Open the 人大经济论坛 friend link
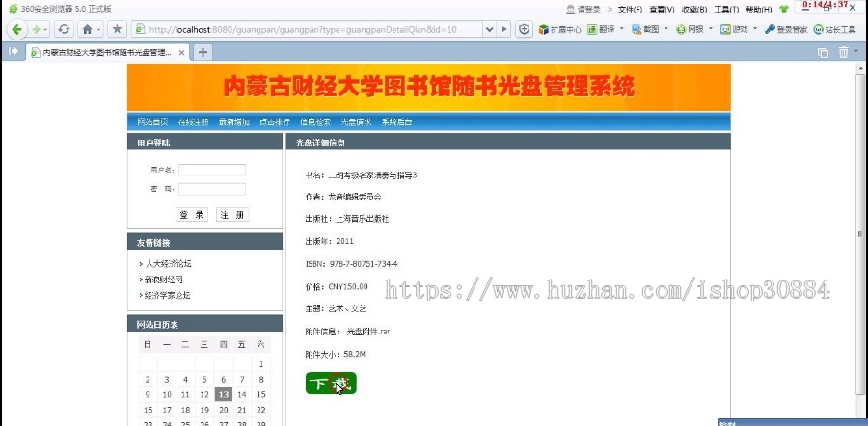 click(168, 264)
